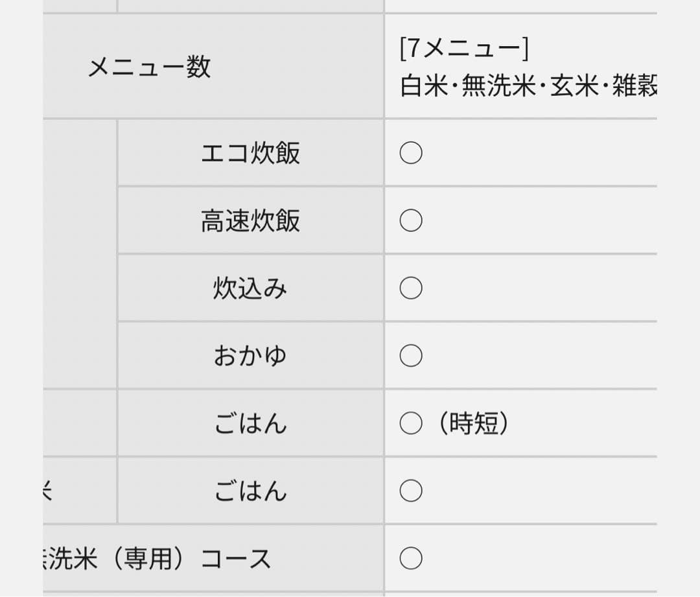
Task: Click the ごはん label in the 時短 row
Action: (250, 424)
